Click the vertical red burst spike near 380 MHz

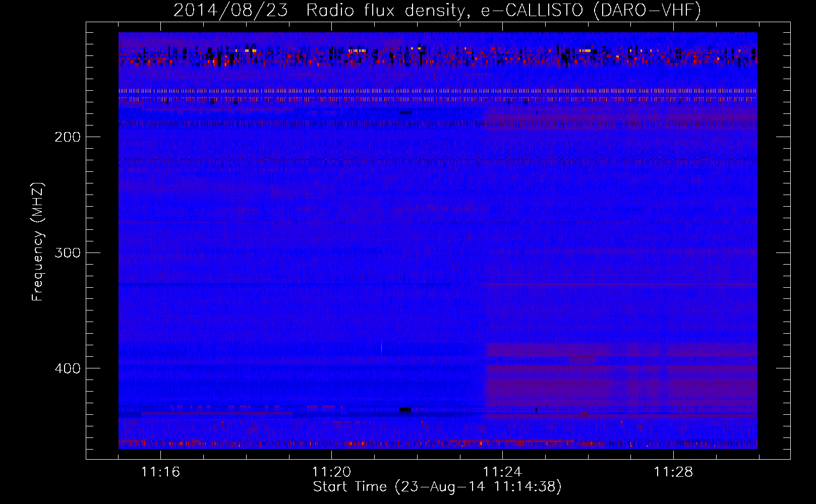click(x=381, y=345)
